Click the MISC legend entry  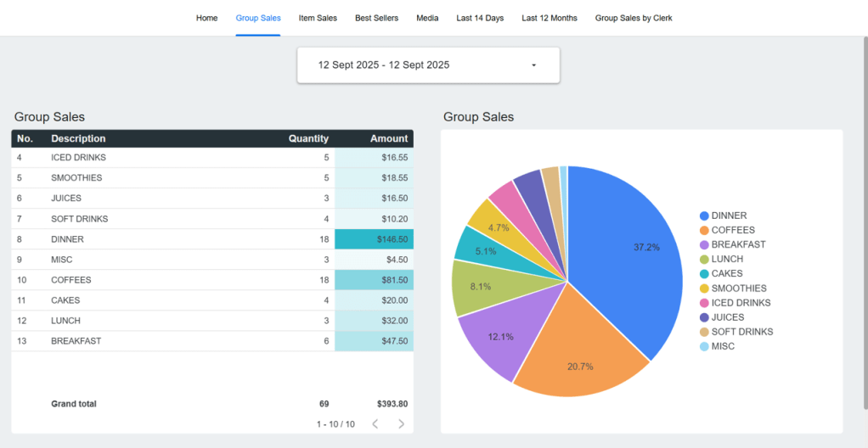723,346
